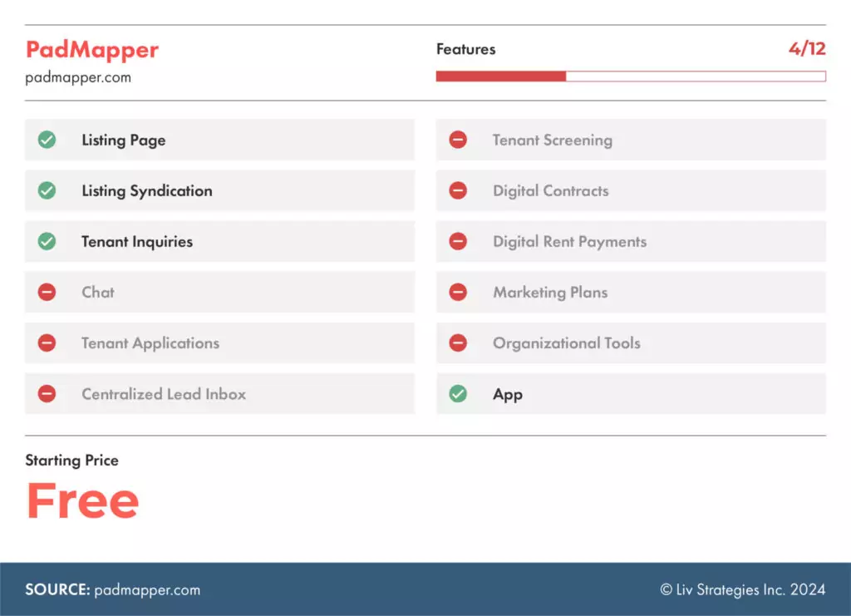The width and height of the screenshot is (851, 616).
Task: Click the green check icon beside App
Action: pos(458,394)
